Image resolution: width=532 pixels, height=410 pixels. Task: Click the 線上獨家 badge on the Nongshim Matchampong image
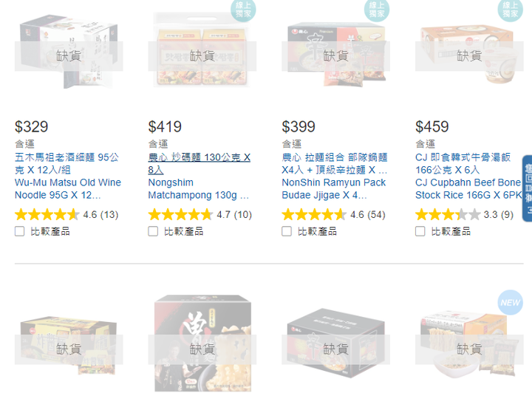pyautogui.click(x=243, y=10)
